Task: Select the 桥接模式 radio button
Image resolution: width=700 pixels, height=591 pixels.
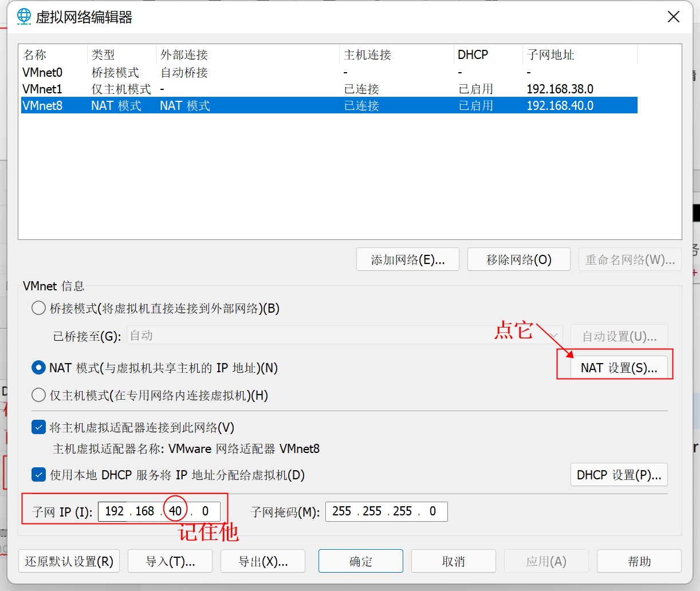Action: point(38,308)
